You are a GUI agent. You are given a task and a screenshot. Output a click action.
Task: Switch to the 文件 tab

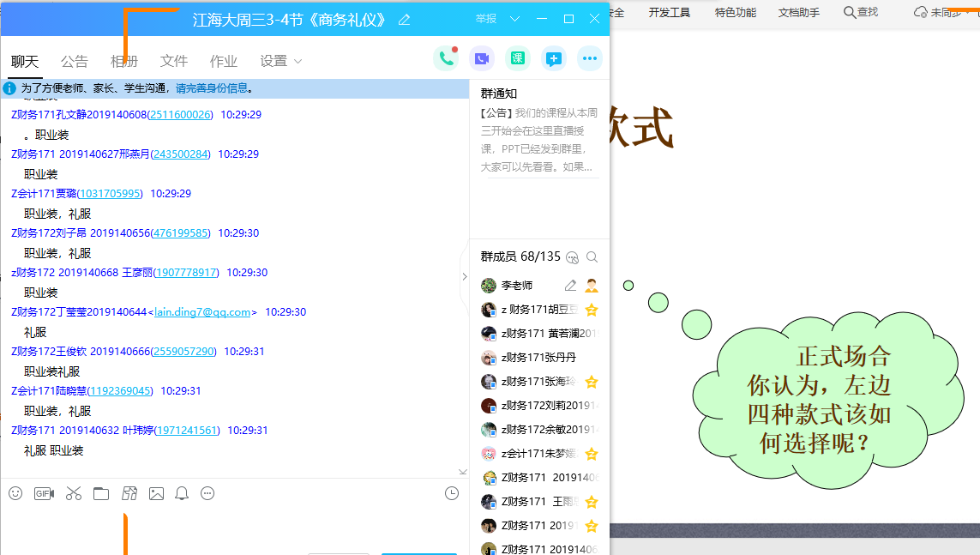pos(174,61)
